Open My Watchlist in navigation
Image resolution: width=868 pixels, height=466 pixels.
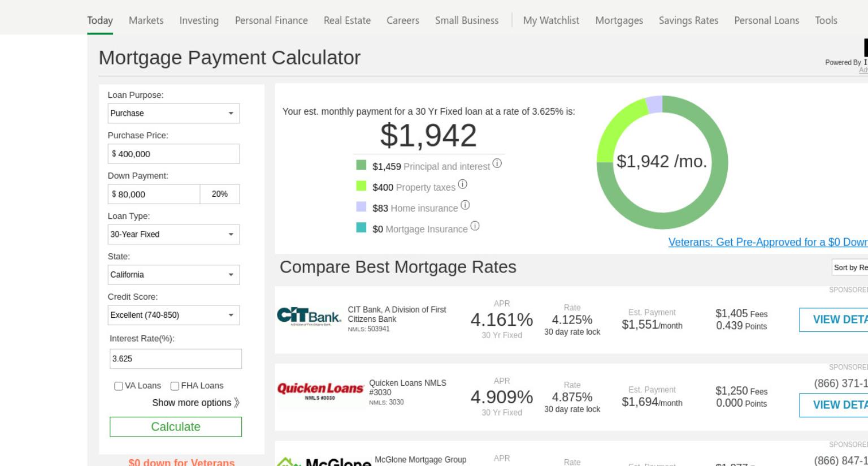(551, 20)
